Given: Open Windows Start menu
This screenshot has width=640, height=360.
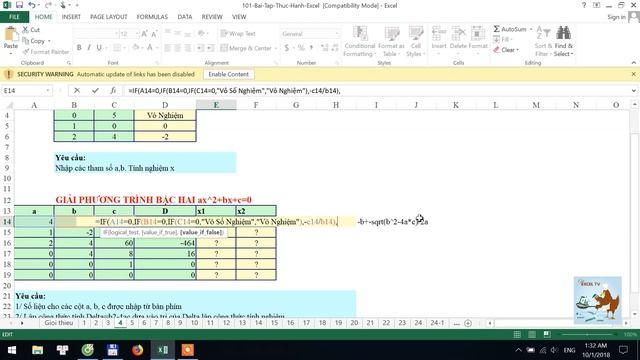Looking at the screenshot, I should point(12,350).
